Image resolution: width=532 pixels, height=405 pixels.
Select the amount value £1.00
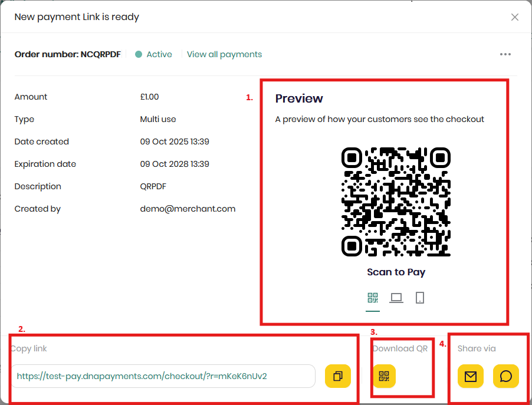coord(149,97)
